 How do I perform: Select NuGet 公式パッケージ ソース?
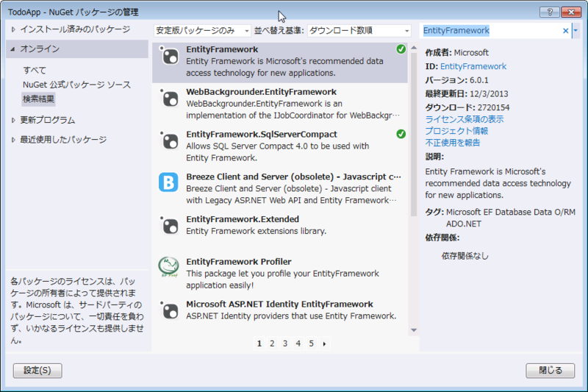point(77,85)
